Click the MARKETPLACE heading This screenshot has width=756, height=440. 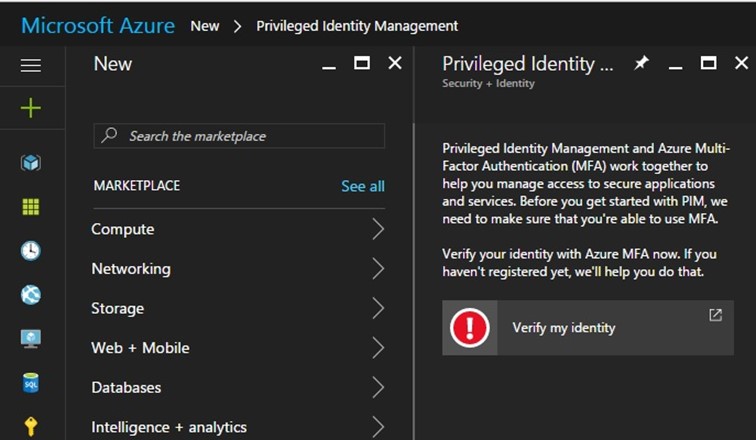(x=136, y=186)
